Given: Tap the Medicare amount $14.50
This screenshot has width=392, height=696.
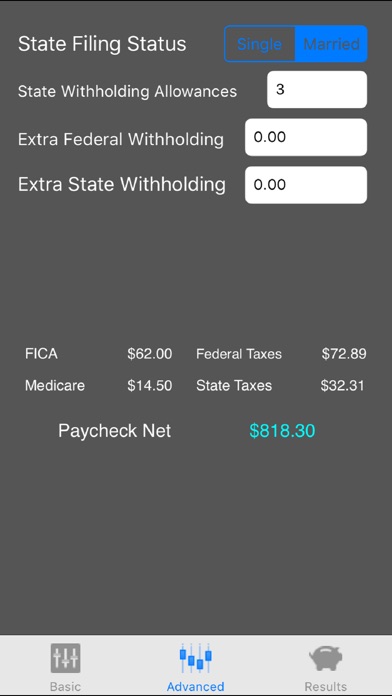Looking at the screenshot, I should tap(150, 385).
